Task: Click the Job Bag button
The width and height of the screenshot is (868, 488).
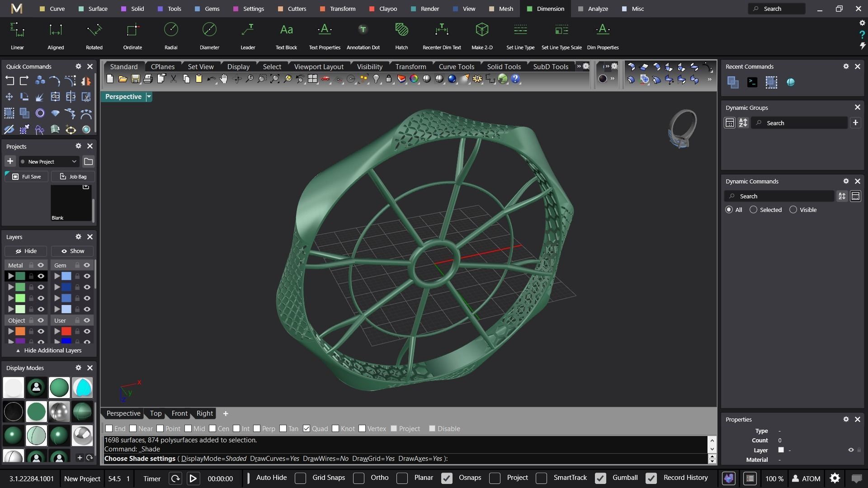Action: [x=73, y=177]
